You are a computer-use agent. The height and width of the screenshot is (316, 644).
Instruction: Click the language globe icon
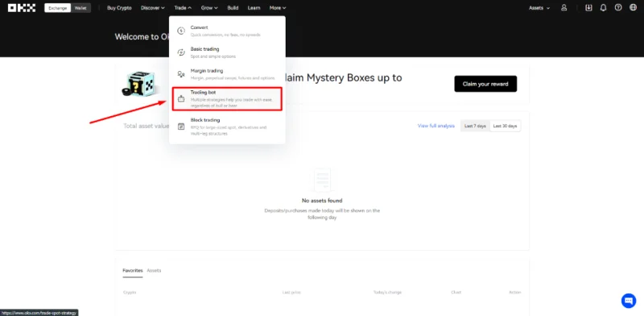pyautogui.click(x=633, y=8)
